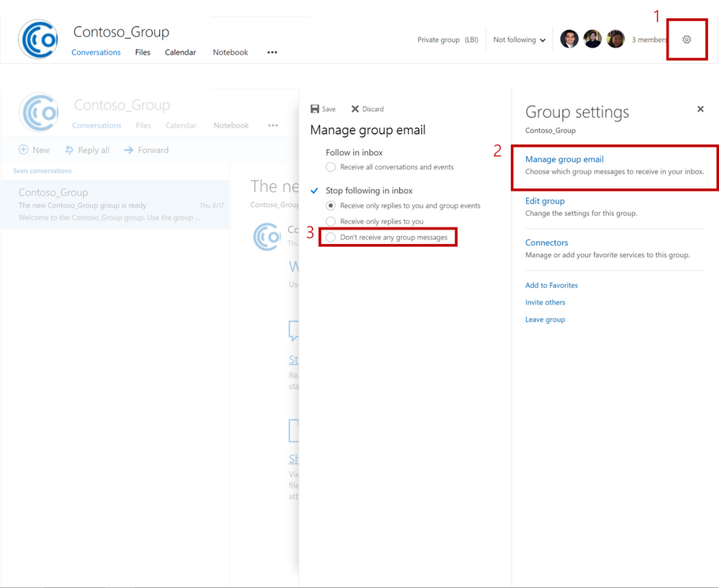This screenshot has width=719, height=588.
Task: Click Leave group link
Action: (546, 320)
